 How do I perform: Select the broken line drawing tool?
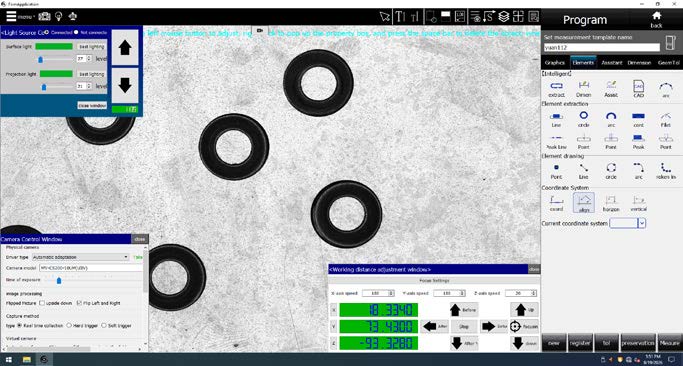(666, 171)
